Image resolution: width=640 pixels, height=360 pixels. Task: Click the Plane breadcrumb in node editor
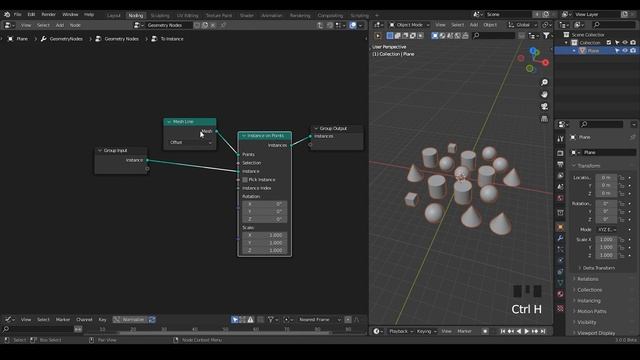(22, 39)
